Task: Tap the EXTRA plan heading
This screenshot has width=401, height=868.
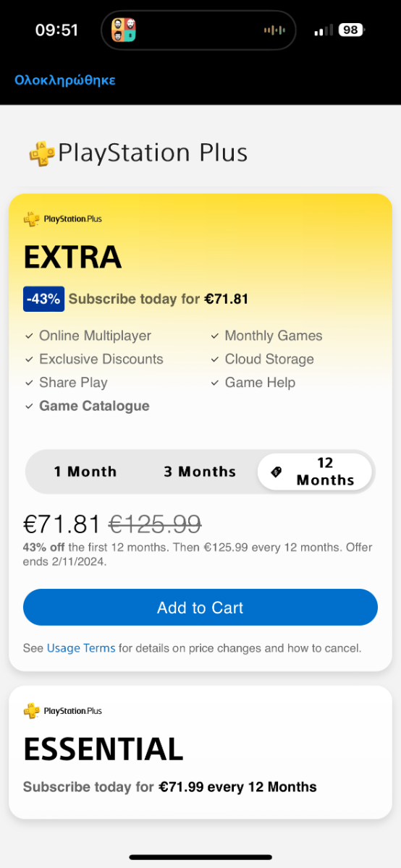Action: coord(72,257)
